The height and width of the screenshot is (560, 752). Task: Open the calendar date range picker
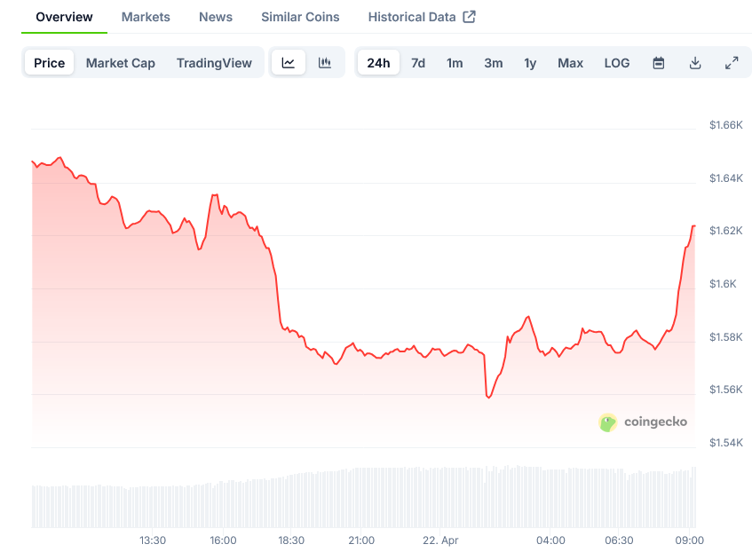[x=658, y=62]
